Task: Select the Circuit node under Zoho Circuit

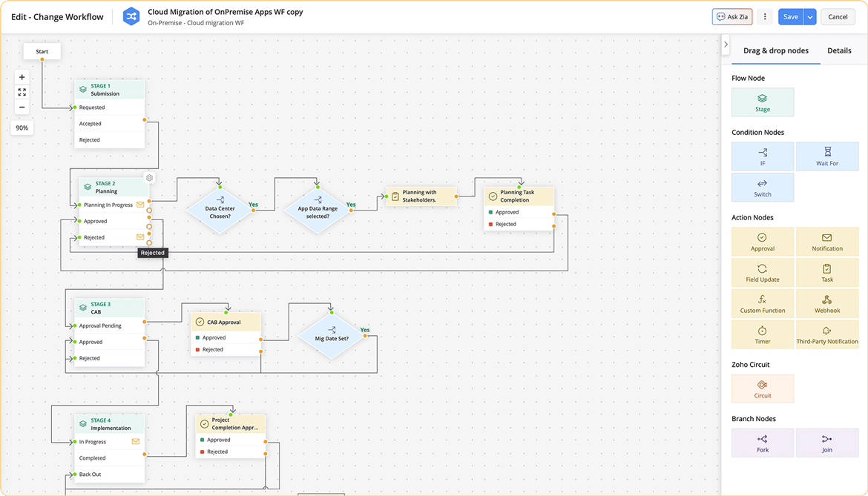Action: coord(762,388)
